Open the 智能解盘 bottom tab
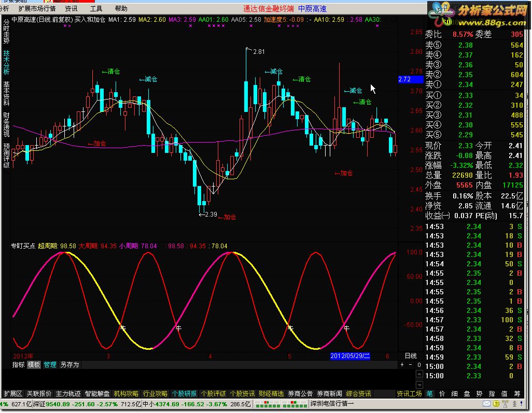This screenshot has width=532, height=413. [x=97, y=394]
